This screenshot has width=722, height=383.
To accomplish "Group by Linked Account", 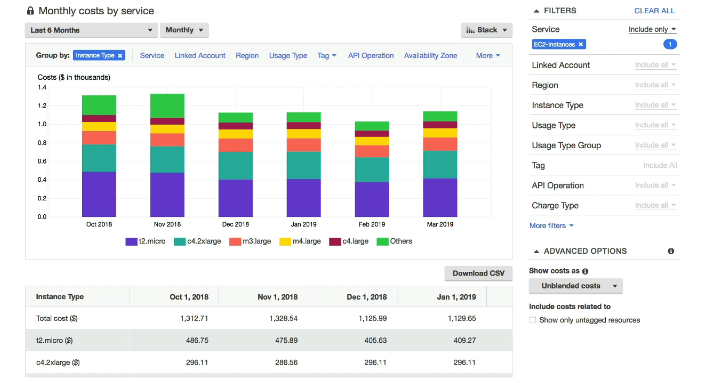I will pyautogui.click(x=200, y=56).
